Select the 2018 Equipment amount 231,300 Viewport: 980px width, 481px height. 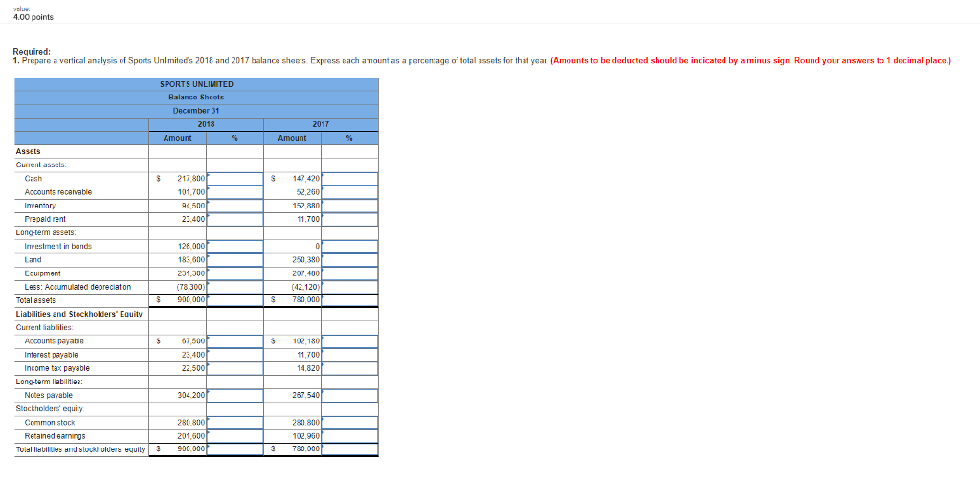point(191,273)
